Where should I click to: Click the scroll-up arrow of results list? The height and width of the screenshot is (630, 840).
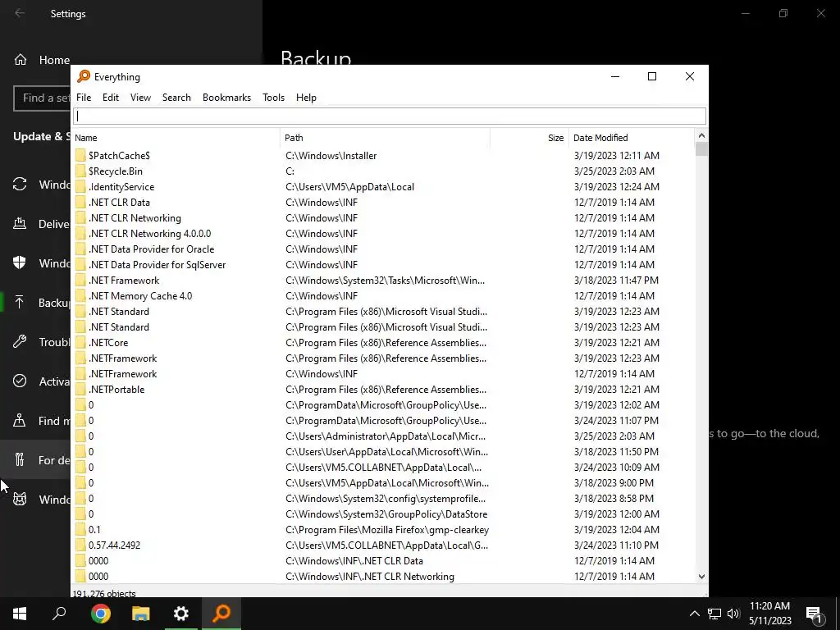point(701,135)
